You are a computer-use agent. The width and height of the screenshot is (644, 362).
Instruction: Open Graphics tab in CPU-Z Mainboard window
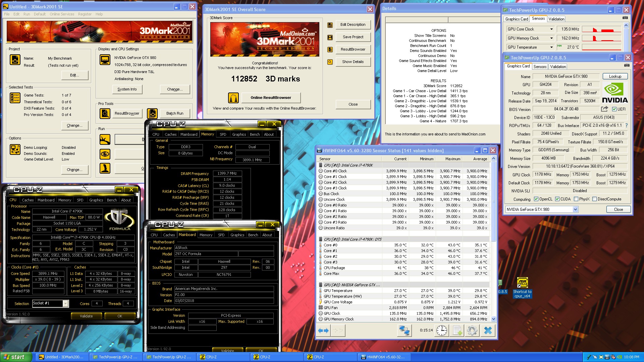(237, 235)
